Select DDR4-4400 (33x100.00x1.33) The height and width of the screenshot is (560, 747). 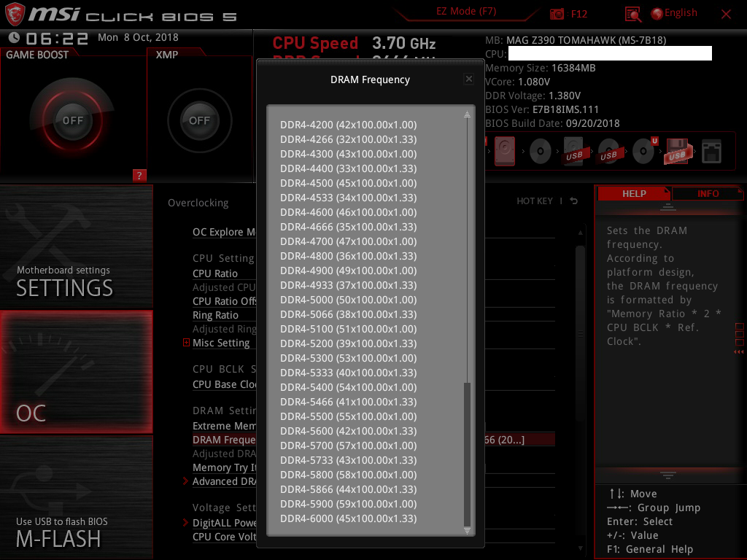(x=348, y=168)
